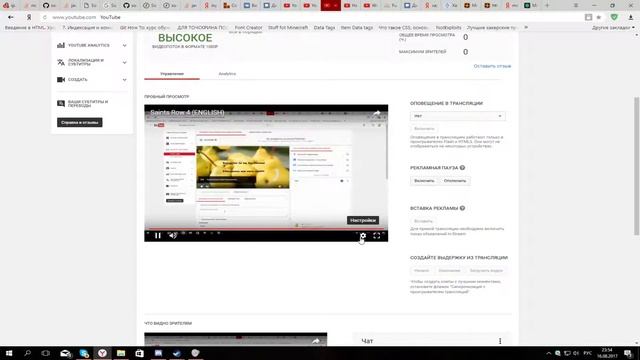Click the page vertical scrollbar

tap(636, 166)
